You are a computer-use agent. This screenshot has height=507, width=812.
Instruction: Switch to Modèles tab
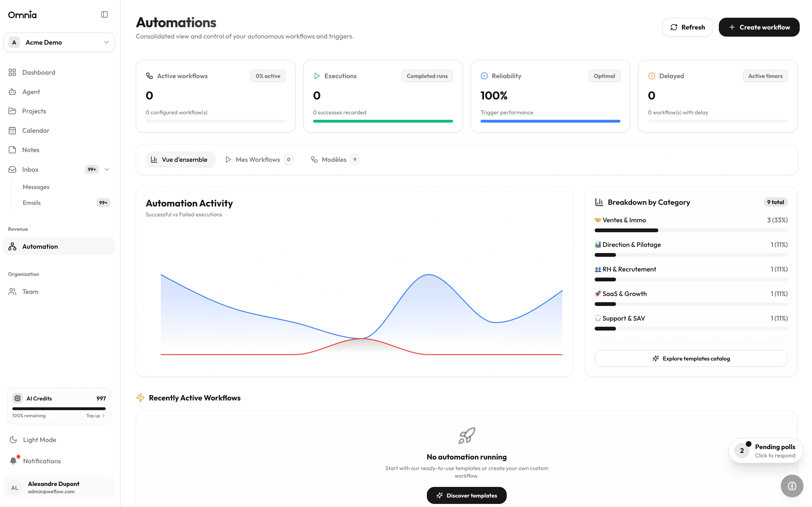coord(335,160)
